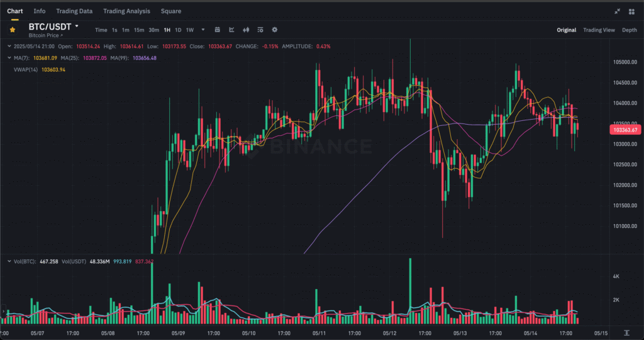Show the Depth chart view
This screenshot has width=644, height=340.
coord(629,30)
